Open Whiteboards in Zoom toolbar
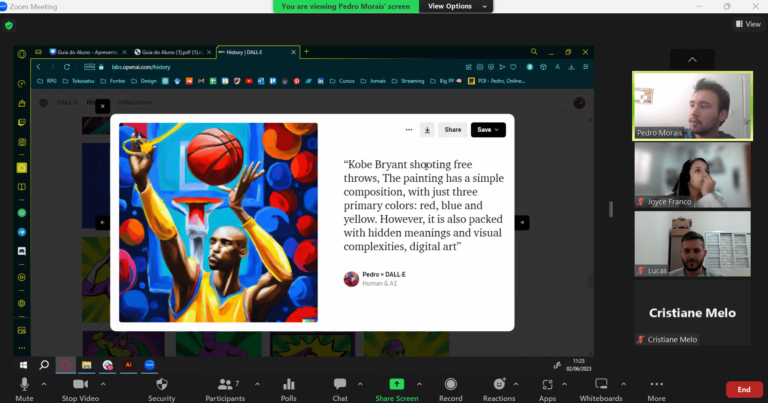Viewport: 768px width, 403px height. [601, 390]
